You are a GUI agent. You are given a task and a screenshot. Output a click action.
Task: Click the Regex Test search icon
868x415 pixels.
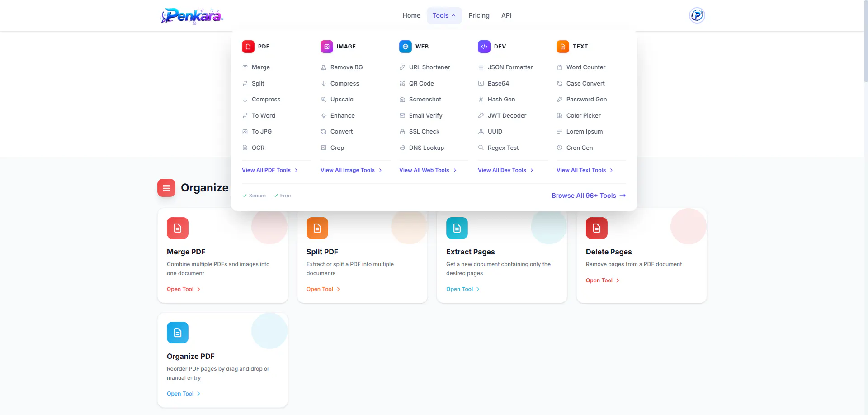481,148
